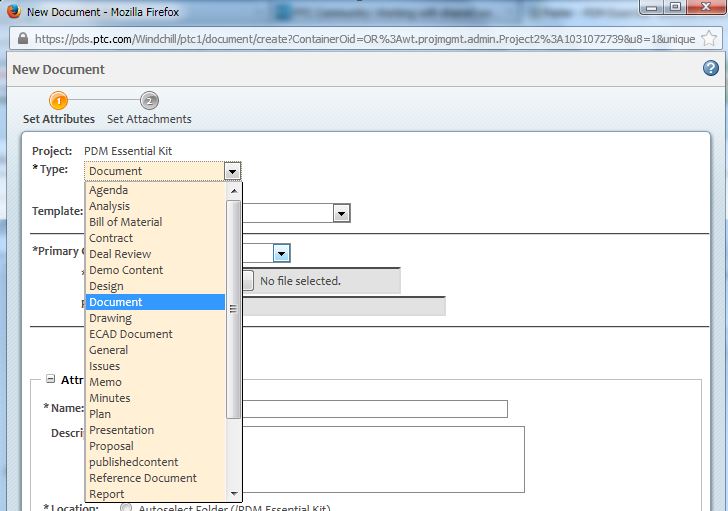Go to step 2 Set Attachments circle
Image resolution: width=728 pixels, height=511 pixels.
[149, 101]
